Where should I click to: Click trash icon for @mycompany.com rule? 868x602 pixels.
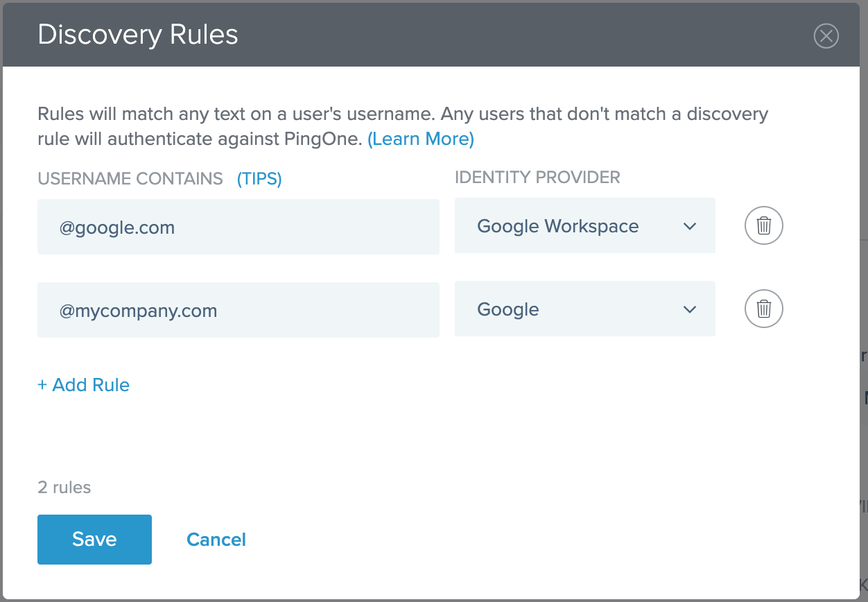[x=763, y=309]
